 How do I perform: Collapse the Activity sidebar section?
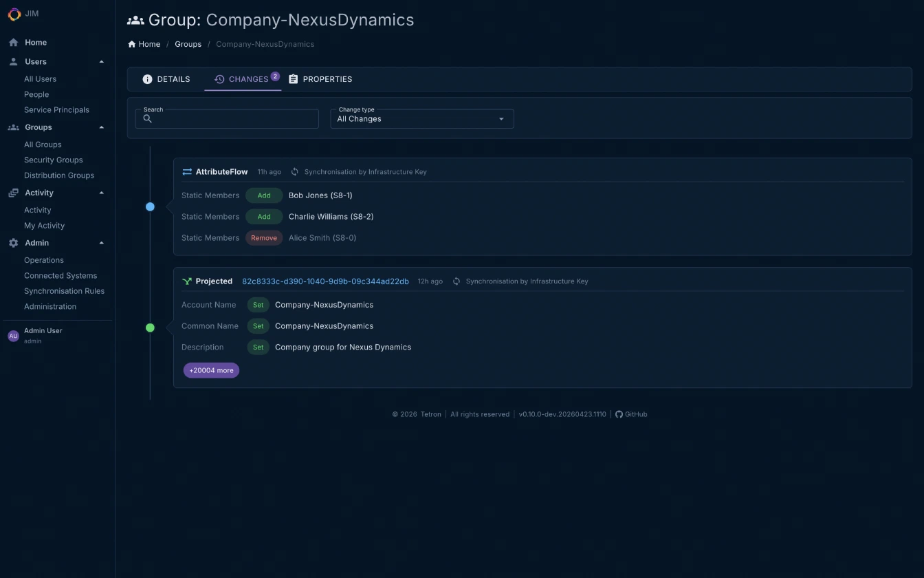pos(101,193)
